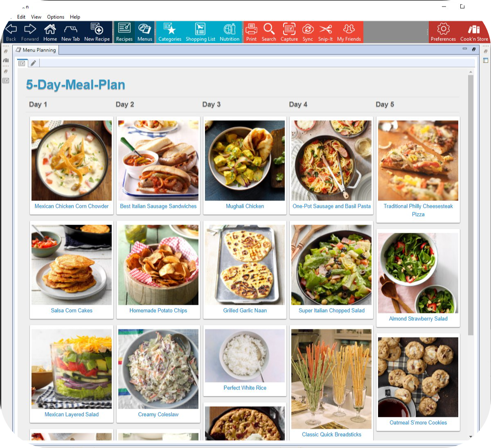Open the Mughali Chicken recipe link
Image resolution: width=491 pixels, height=448 pixels.
(x=245, y=206)
